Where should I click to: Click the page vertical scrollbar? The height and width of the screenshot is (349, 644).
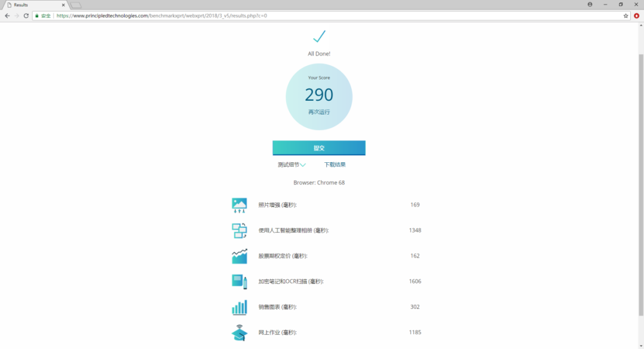640,185
